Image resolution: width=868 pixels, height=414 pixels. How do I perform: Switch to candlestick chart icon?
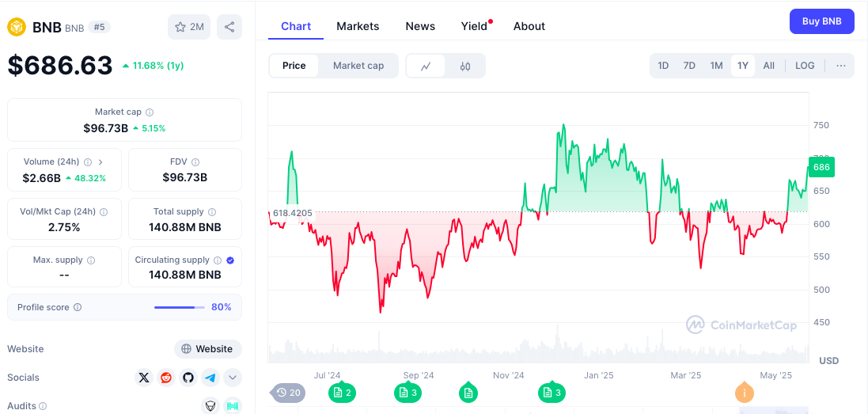click(x=465, y=66)
